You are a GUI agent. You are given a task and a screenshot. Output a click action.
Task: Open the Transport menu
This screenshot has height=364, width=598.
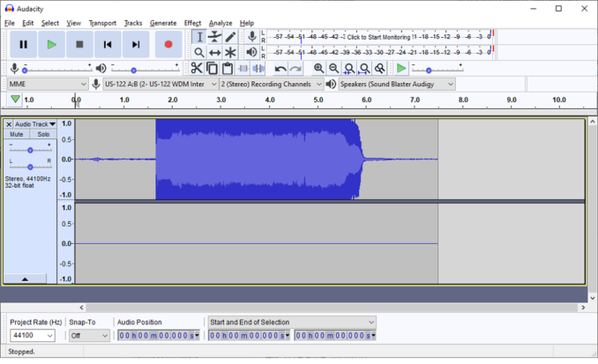click(x=102, y=23)
